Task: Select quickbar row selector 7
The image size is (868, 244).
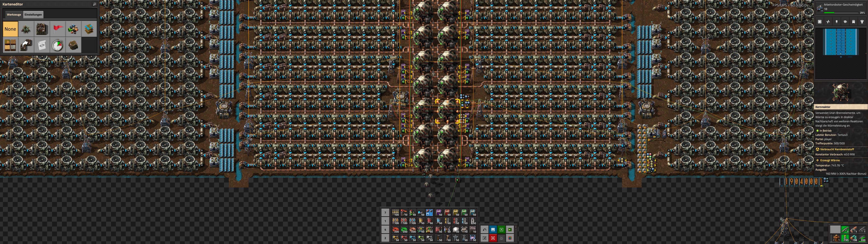Action: coord(386,213)
